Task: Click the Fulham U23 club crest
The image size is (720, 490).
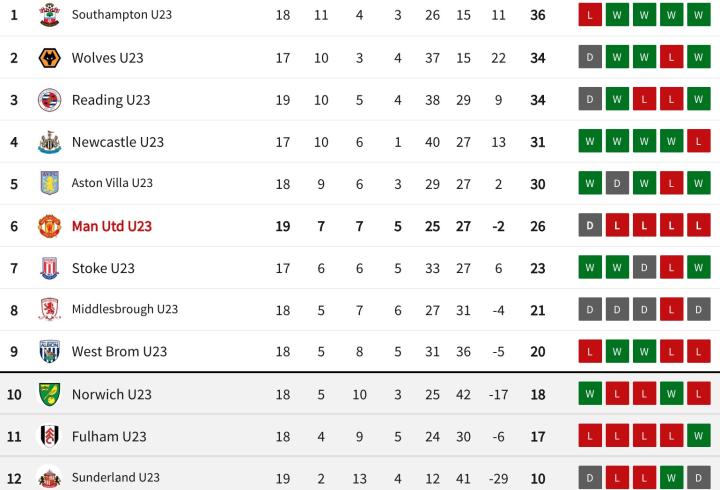Action: pyautogui.click(x=49, y=436)
